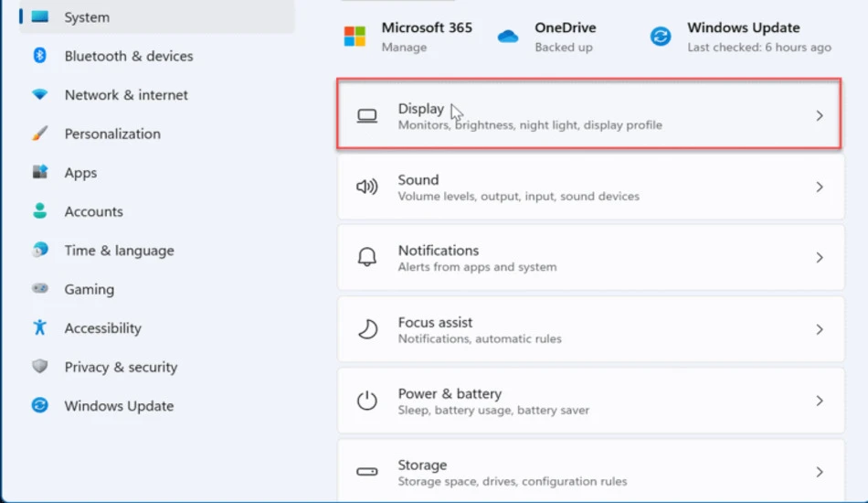This screenshot has height=503, width=868.
Task: Go to Gaming settings category
Action: [90, 289]
